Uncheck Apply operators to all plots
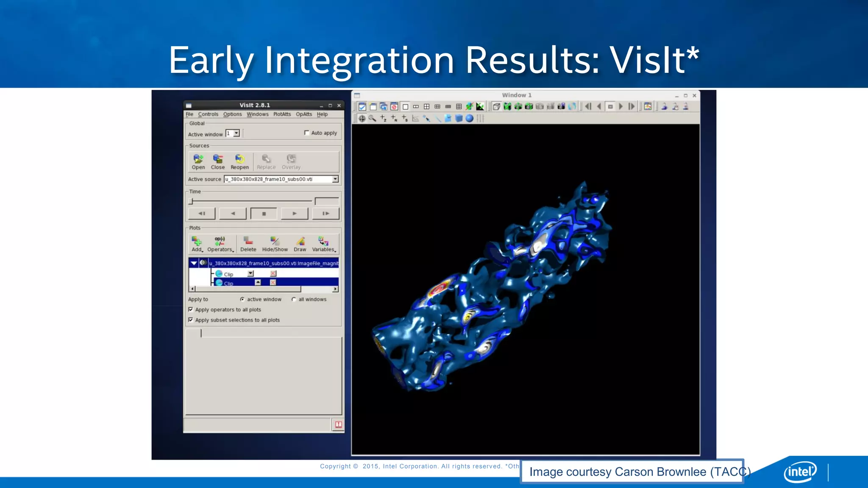Screen dimensions: 868x488 coord(191,310)
